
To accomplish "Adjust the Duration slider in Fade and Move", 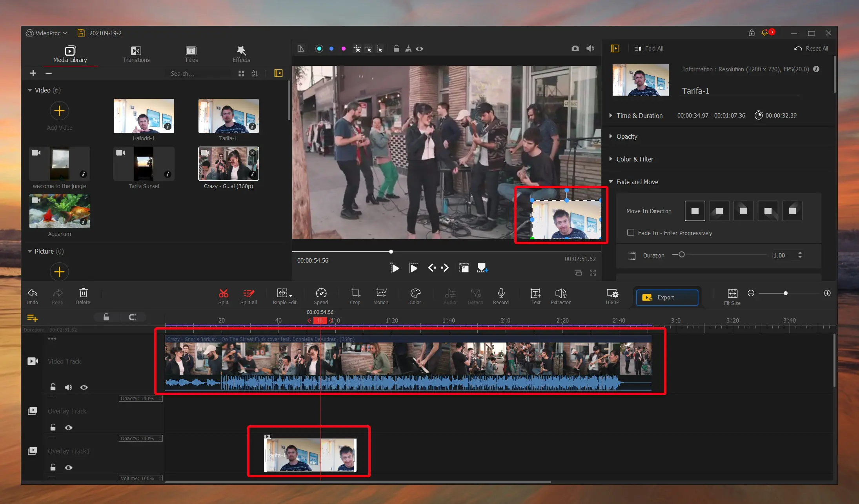I will tap(681, 254).
